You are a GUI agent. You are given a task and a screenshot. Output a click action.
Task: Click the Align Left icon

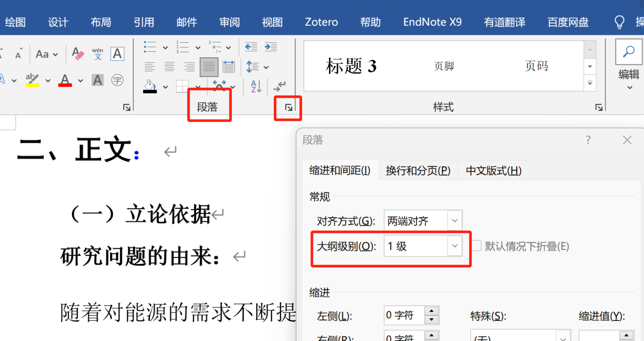pyautogui.click(x=149, y=66)
